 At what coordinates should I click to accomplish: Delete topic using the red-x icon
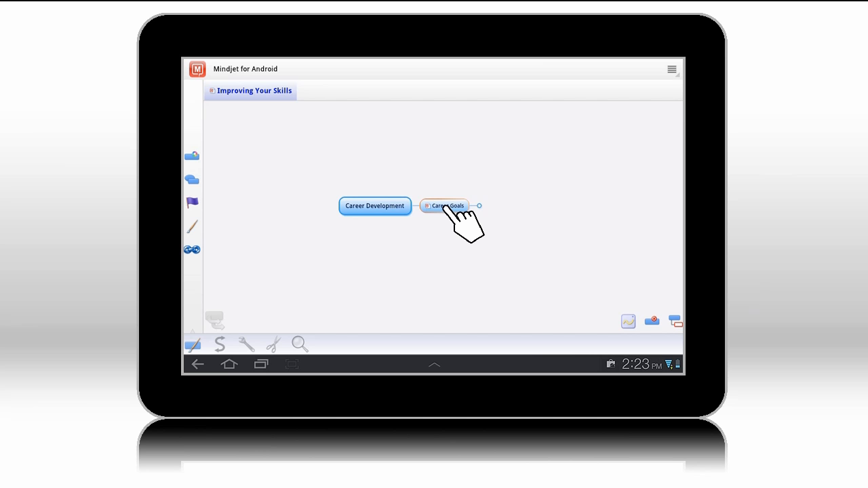tap(652, 321)
